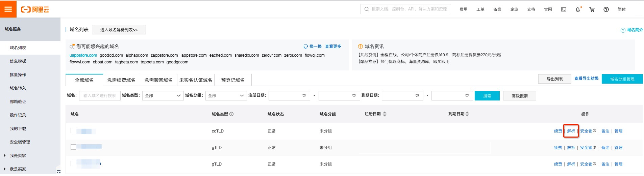The width and height of the screenshot is (644, 176).
Task: Click the 域名资讯 gift icon
Action: coord(361,46)
